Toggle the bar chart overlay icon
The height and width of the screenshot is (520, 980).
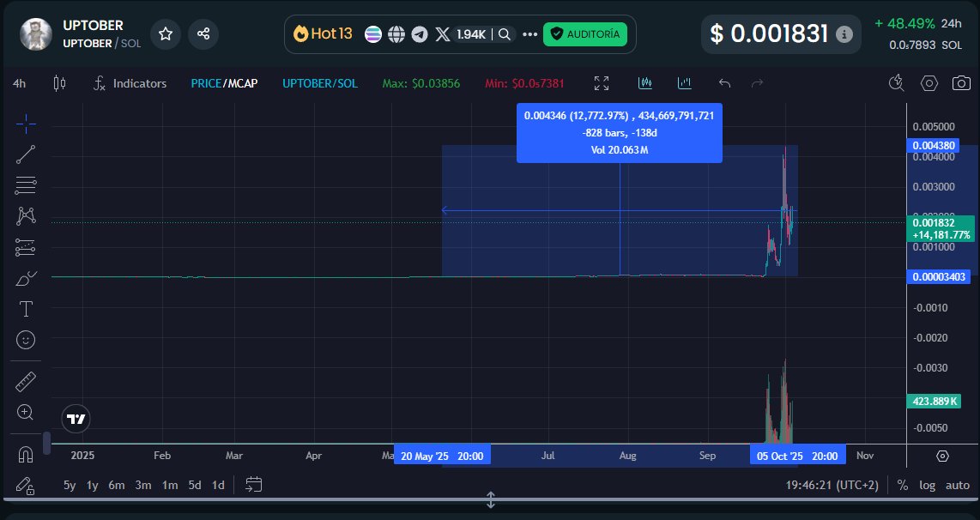(x=685, y=83)
